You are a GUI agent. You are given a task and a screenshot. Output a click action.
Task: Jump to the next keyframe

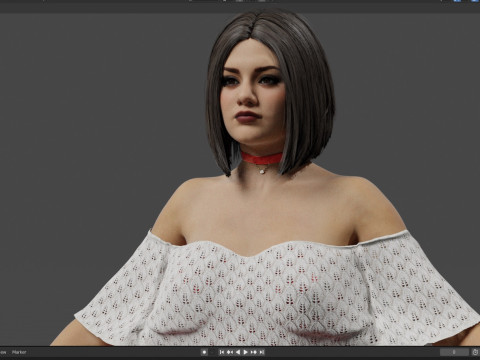tap(254, 352)
